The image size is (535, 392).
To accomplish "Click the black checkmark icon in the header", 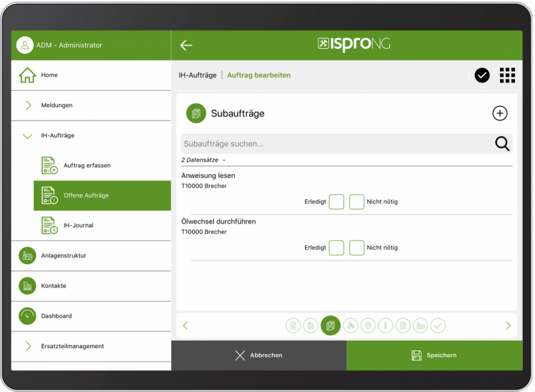I will click(482, 75).
